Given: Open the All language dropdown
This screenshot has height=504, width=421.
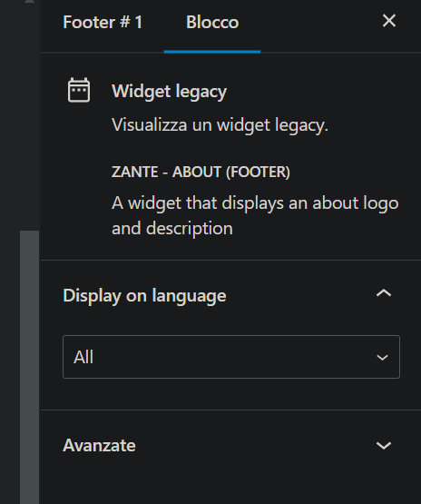Looking at the screenshot, I should tap(231, 357).
